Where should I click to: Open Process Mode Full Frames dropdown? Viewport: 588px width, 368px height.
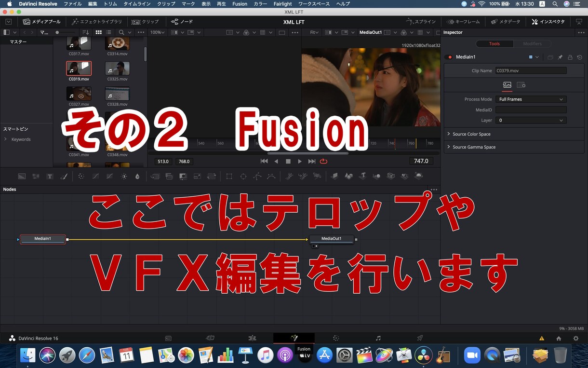531,99
